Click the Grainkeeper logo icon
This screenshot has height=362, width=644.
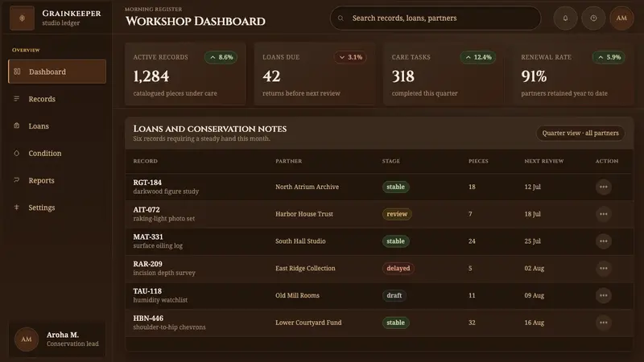coord(23,18)
